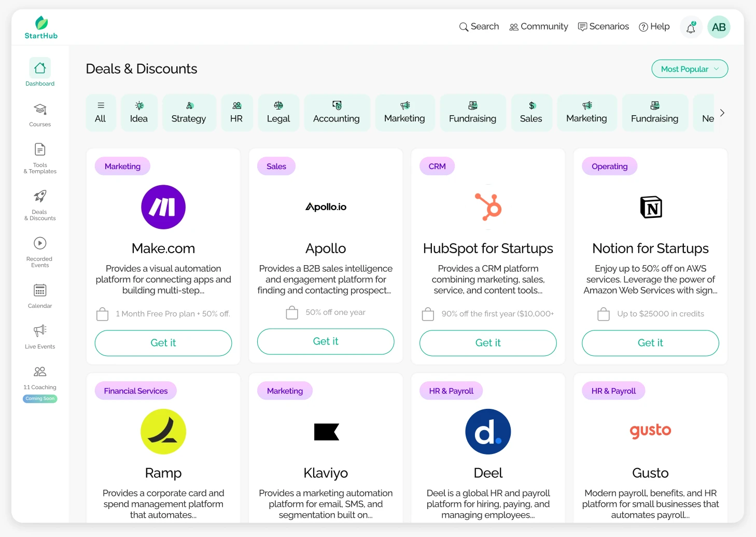756x537 pixels.
Task: Click shopping bag icon on Notion card
Action: click(604, 314)
